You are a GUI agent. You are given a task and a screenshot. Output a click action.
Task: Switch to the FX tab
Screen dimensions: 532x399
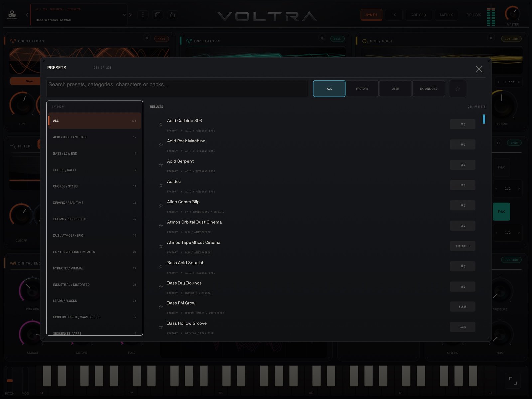pyautogui.click(x=394, y=15)
